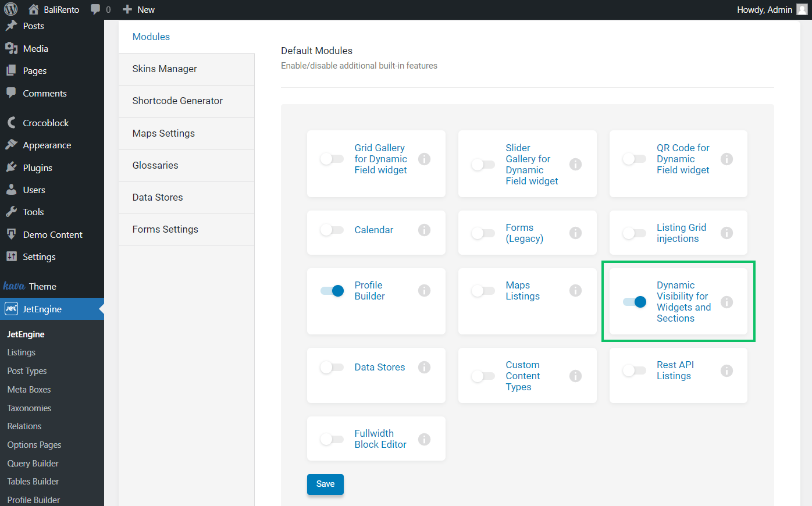Image resolution: width=812 pixels, height=506 pixels.
Task: Click the Admin avatar icon
Action: coord(802,9)
